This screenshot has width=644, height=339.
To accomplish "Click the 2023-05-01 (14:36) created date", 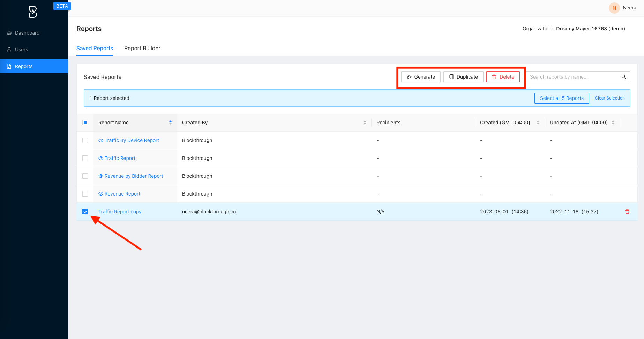I will [504, 212].
